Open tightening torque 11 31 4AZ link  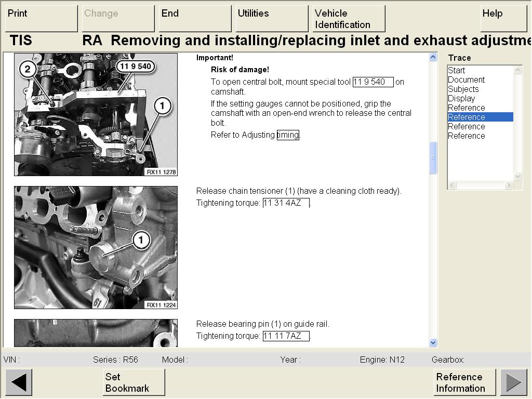coord(286,203)
